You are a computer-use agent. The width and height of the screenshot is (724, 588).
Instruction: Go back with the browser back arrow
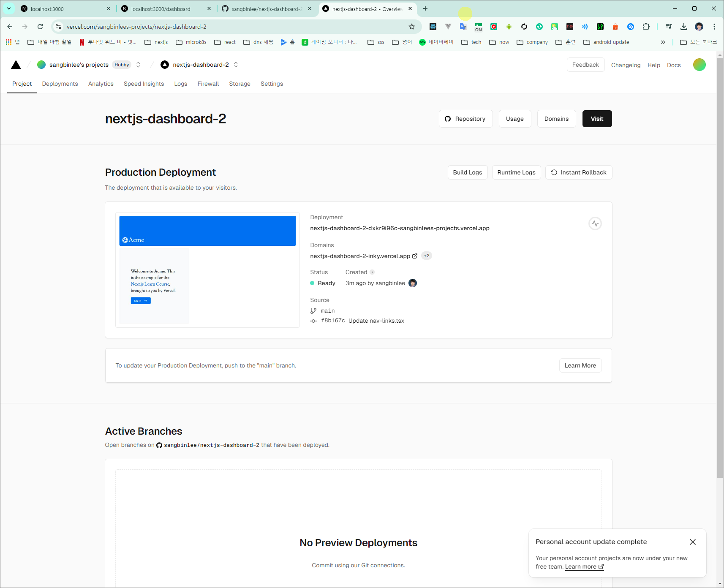point(10,27)
